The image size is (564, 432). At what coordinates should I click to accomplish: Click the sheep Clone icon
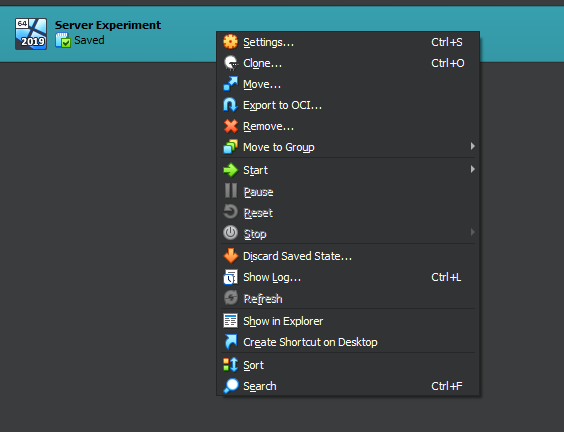coord(230,63)
